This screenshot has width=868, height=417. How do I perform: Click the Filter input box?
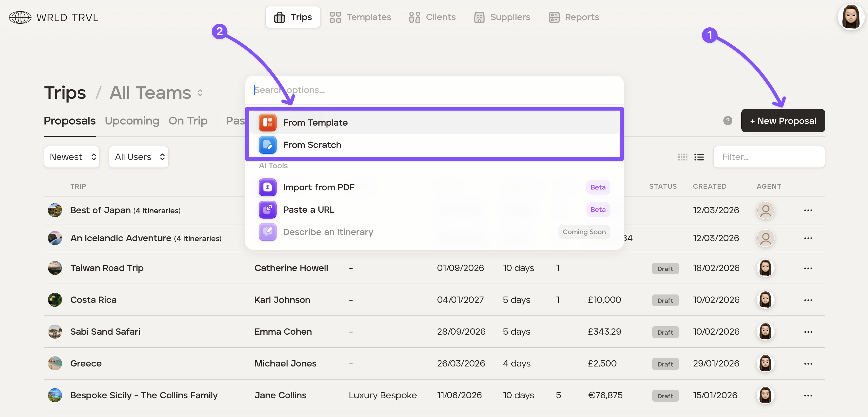769,157
